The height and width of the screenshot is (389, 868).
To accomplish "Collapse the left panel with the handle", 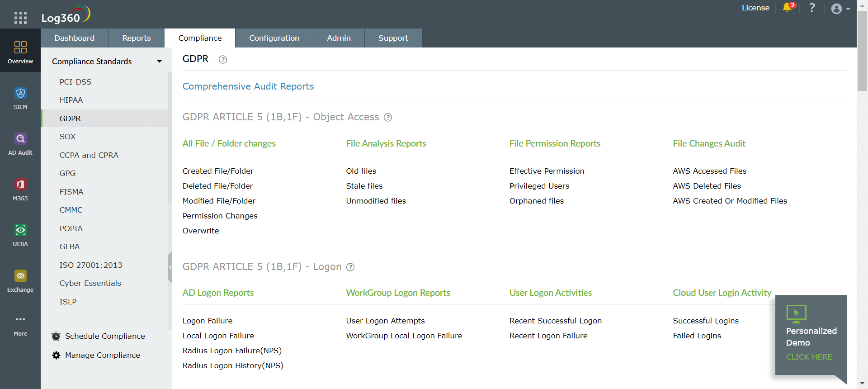I will (x=170, y=267).
